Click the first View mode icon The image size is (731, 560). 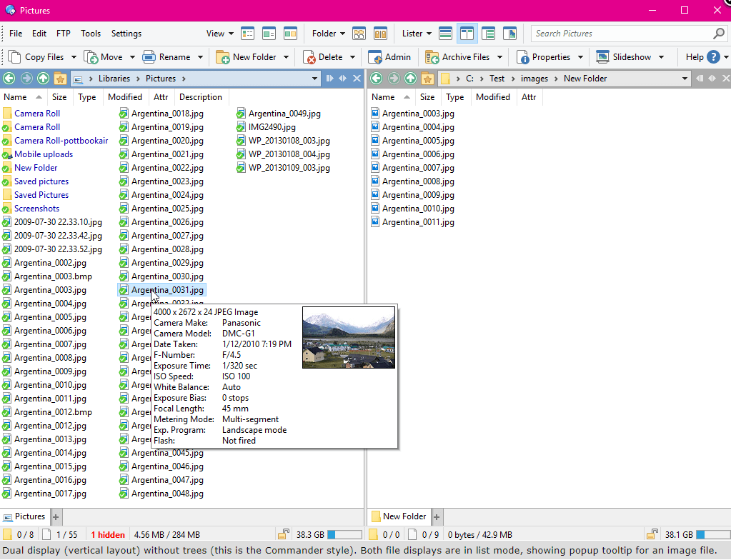click(x=247, y=34)
